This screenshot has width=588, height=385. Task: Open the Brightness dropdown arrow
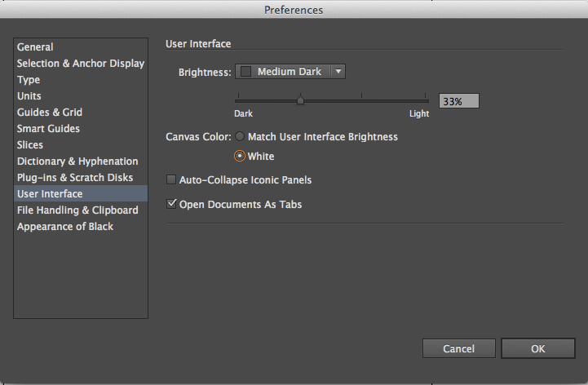point(339,72)
